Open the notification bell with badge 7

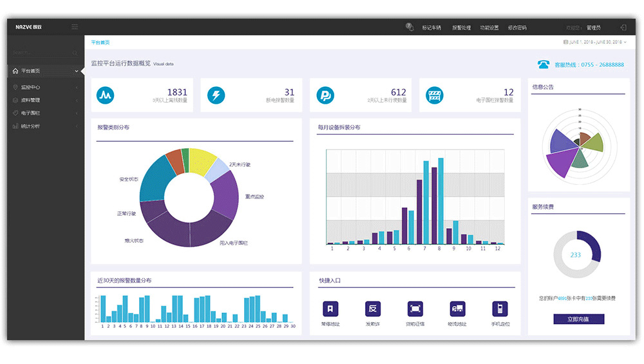[410, 27]
